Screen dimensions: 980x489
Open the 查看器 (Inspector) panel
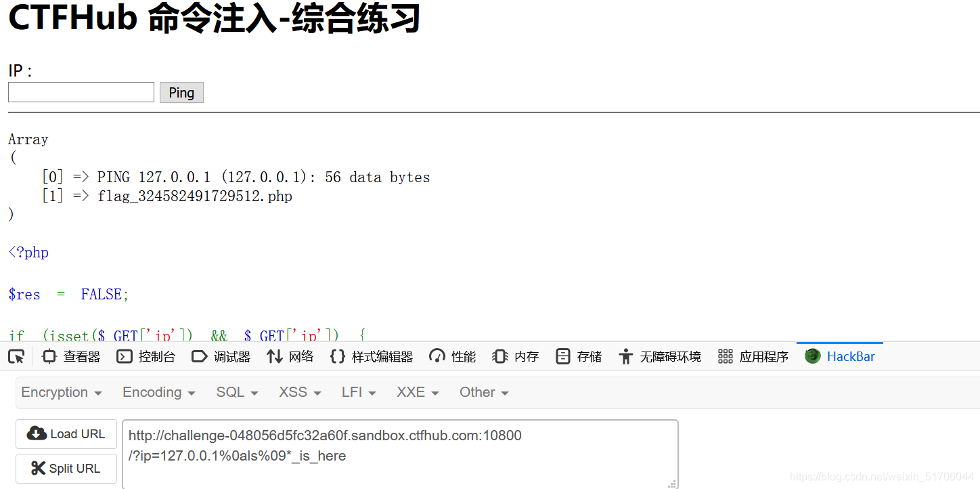[70, 356]
